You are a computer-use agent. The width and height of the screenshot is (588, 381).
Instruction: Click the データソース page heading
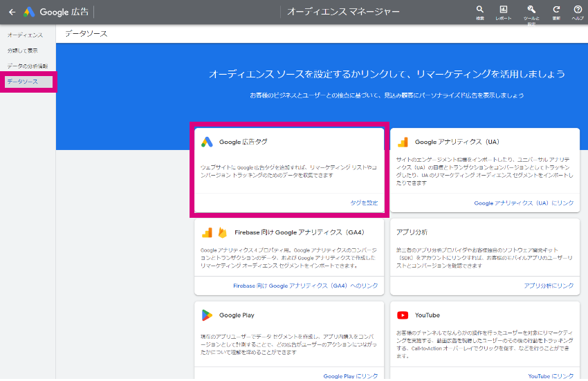click(x=86, y=34)
